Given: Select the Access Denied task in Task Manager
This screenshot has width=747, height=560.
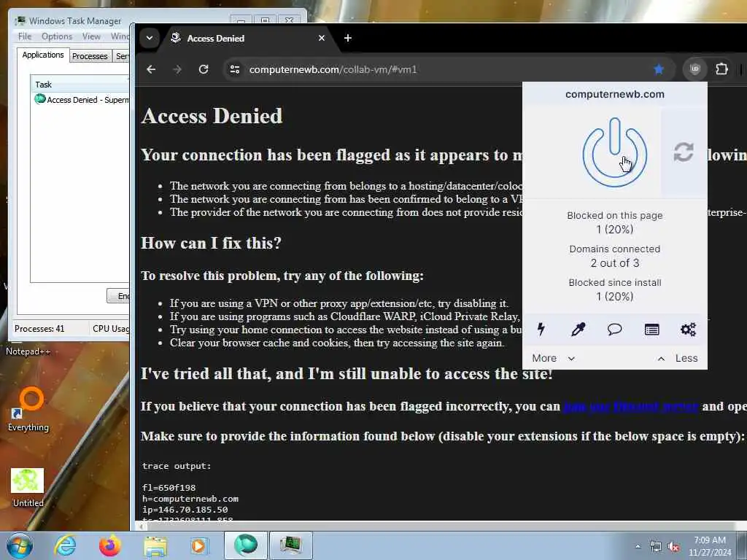Looking at the screenshot, I should [x=81, y=99].
